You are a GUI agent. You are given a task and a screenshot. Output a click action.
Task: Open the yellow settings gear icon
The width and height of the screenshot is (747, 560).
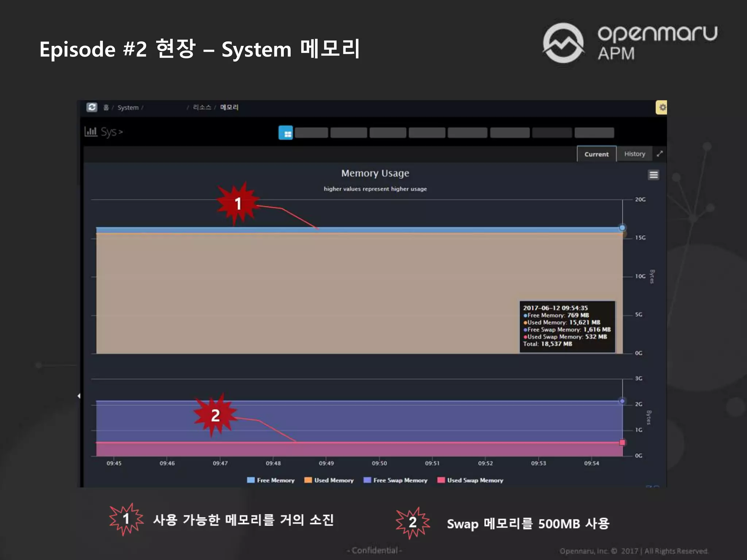[x=662, y=107]
